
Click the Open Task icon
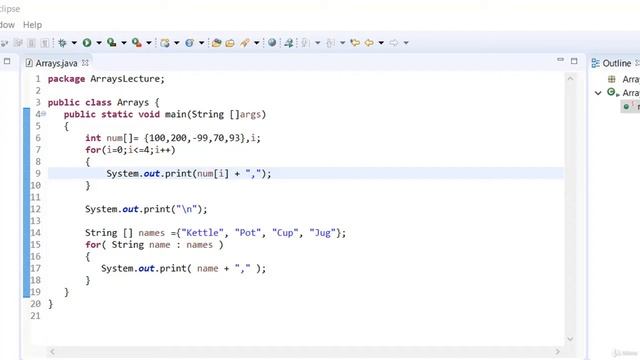[230, 42]
